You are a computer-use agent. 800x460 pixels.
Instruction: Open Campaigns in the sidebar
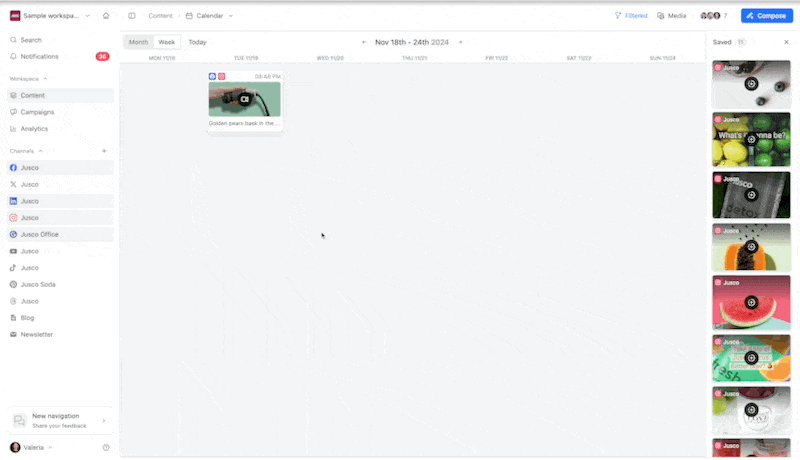[37, 112]
